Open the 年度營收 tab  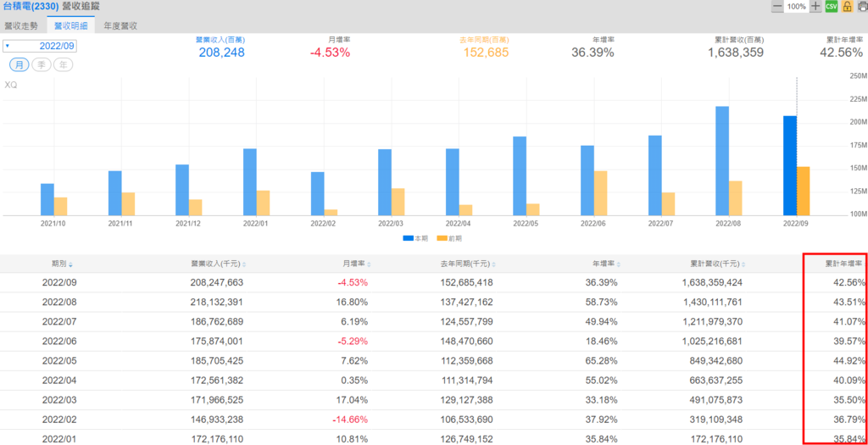[120, 25]
